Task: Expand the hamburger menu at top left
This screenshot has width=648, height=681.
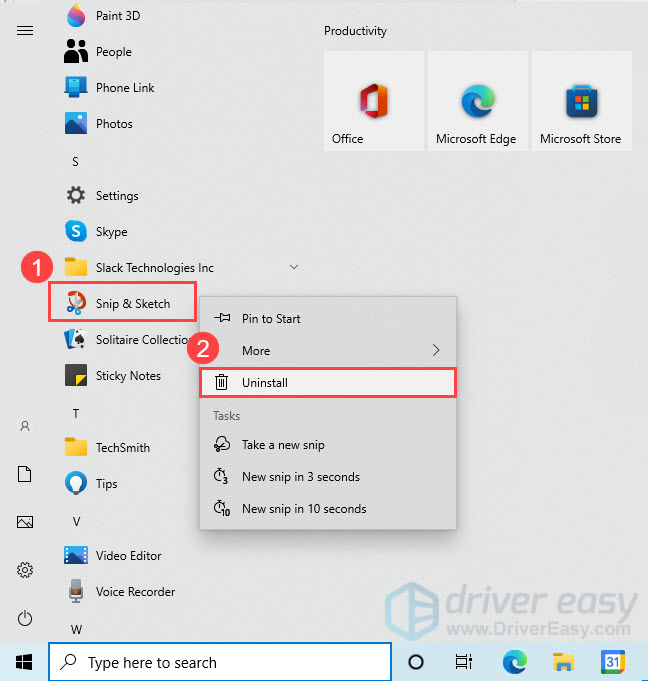Action: [x=25, y=31]
